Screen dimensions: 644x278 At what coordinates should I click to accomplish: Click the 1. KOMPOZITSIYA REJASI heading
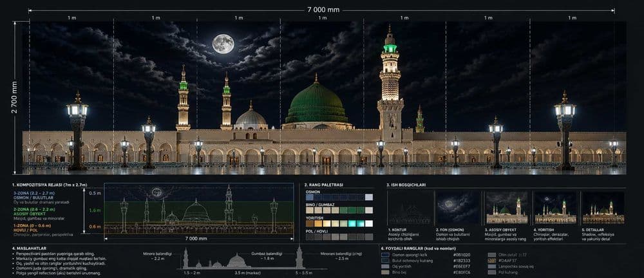tap(50, 185)
